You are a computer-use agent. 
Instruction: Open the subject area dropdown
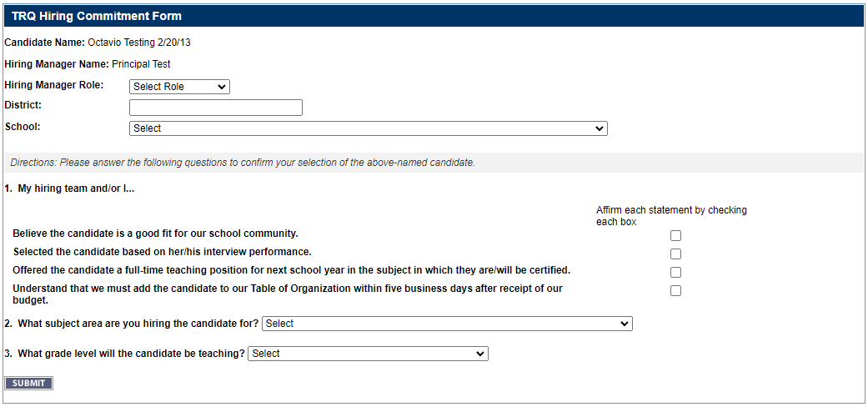pyautogui.click(x=447, y=324)
